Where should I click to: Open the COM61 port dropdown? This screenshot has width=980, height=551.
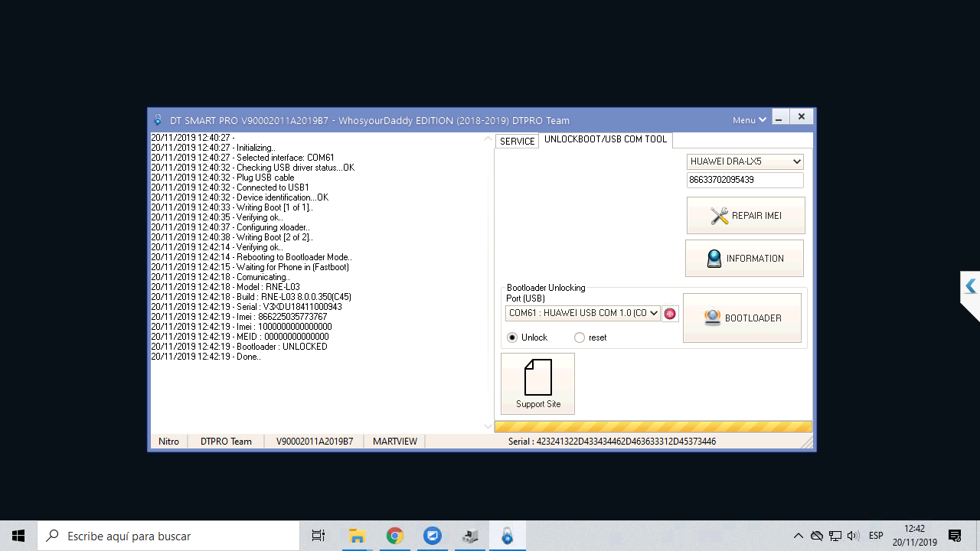point(583,313)
